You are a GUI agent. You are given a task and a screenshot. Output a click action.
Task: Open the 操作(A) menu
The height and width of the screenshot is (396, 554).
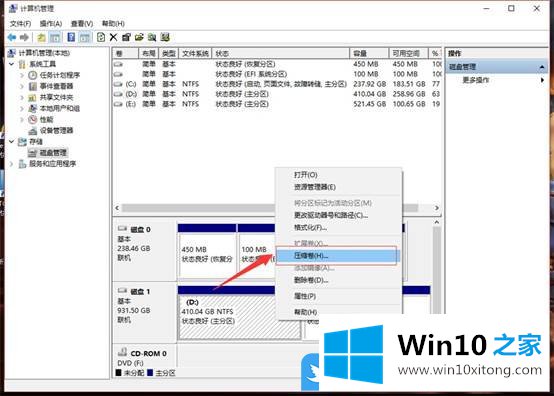pyautogui.click(x=51, y=24)
